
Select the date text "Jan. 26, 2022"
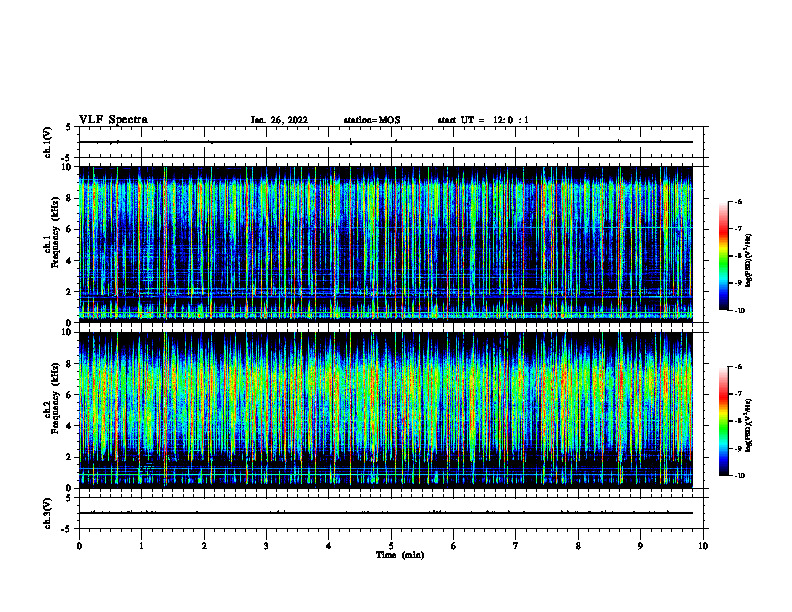tap(279, 120)
